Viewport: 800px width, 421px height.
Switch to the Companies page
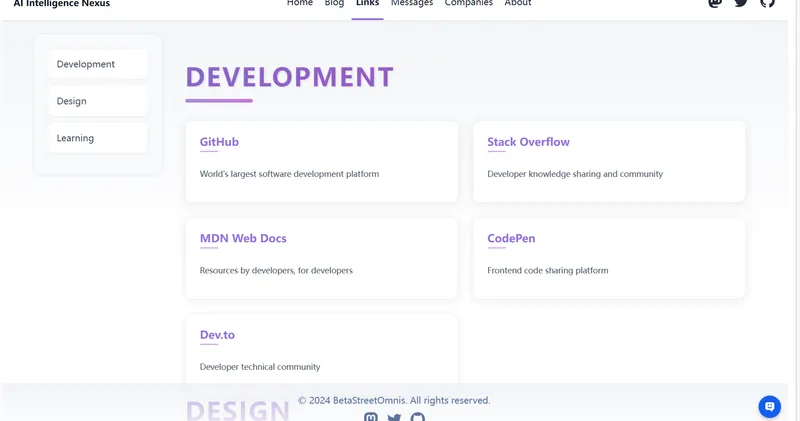[468, 4]
